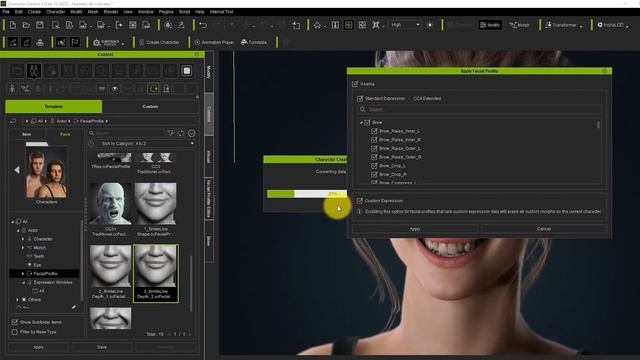Click the Save Project disk icon
The height and width of the screenshot is (360, 640).
tap(40, 25)
